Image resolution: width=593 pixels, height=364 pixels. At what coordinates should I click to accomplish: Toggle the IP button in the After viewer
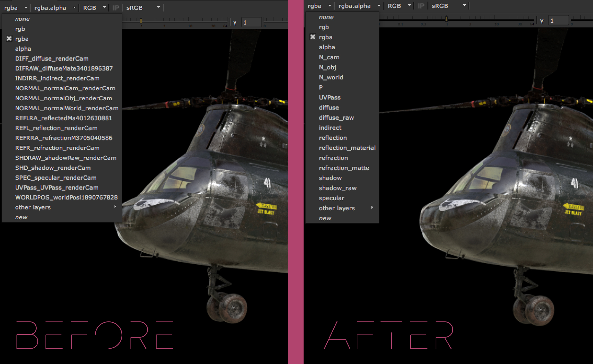coord(421,6)
